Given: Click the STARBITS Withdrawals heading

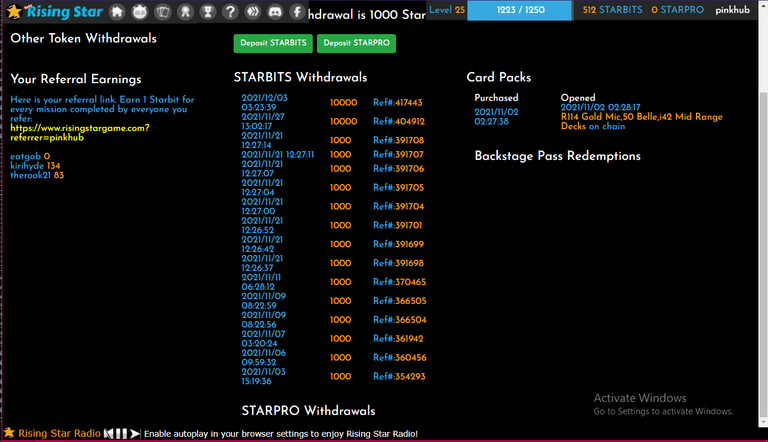Looking at the screenshot, I should (x=300, y=77).
